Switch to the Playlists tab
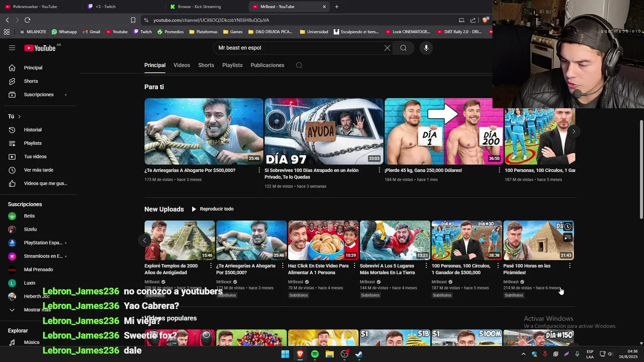This screenshot has height=362, width=644. [232, 65]
